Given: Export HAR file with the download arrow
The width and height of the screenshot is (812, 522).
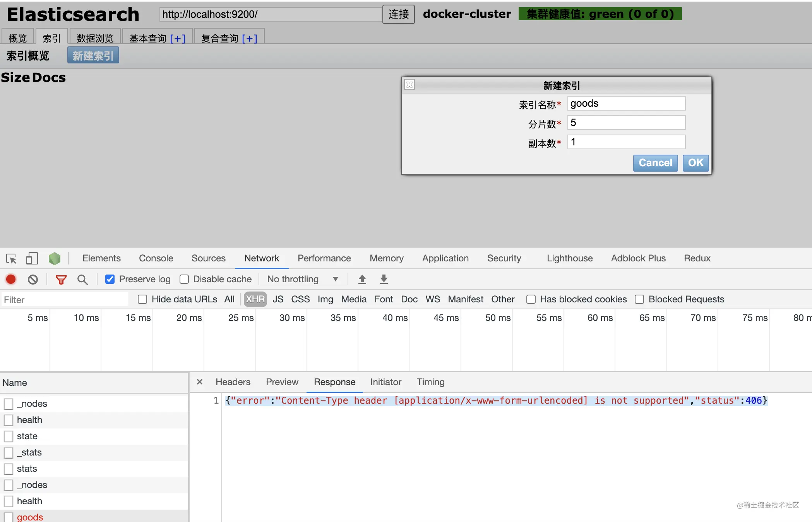Looking at the screenshot, I should click(384, 279).
